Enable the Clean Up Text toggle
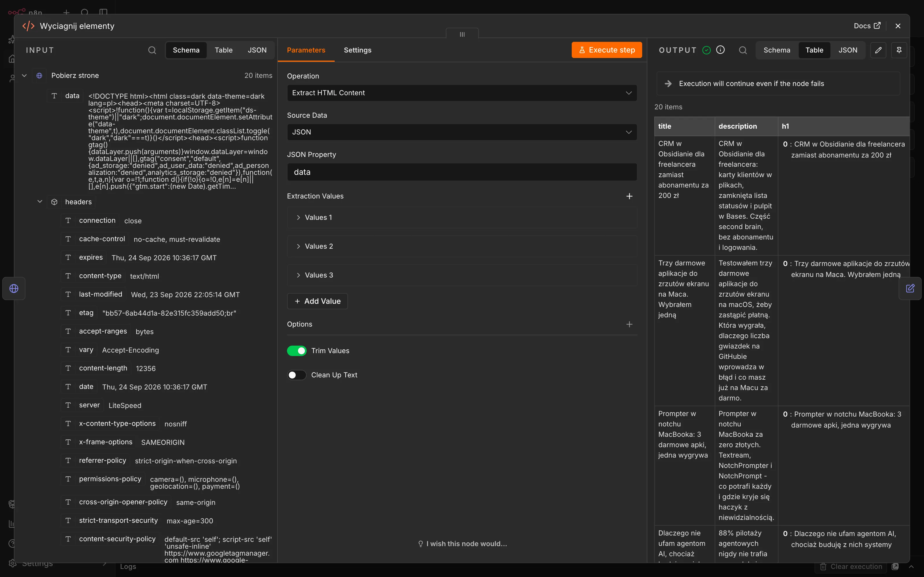The image size is (924, 577). click(297, 375)
